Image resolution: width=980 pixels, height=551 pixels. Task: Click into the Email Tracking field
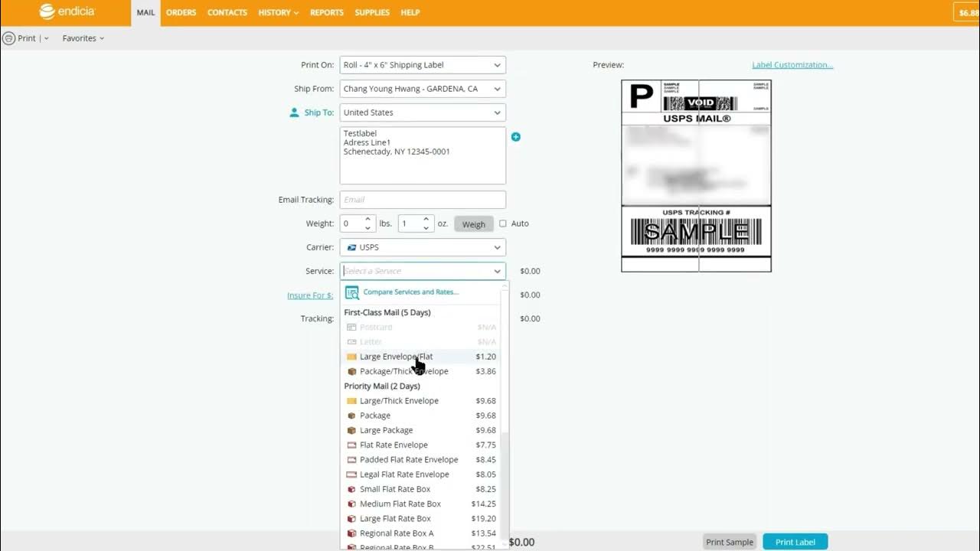pos(423,200)
